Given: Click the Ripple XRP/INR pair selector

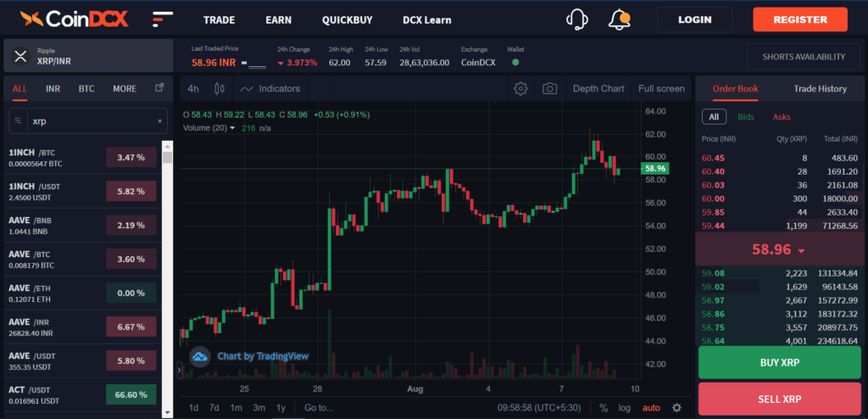Looking at the screenshot, I should (x=88, y=56).
